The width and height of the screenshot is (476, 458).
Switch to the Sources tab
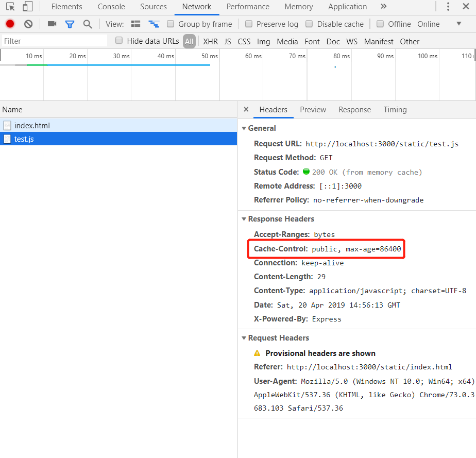(x=154, y=7)
